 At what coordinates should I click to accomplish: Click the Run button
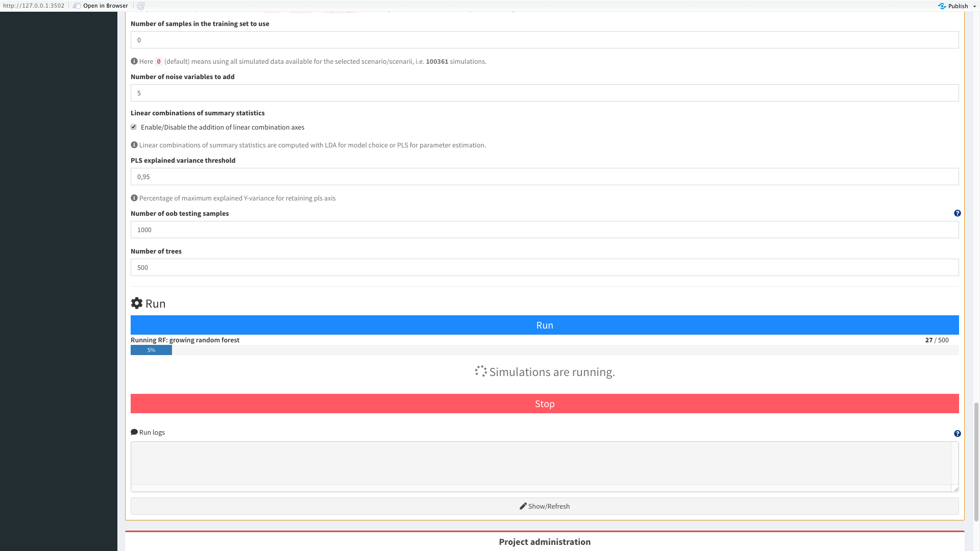point(545,325)
